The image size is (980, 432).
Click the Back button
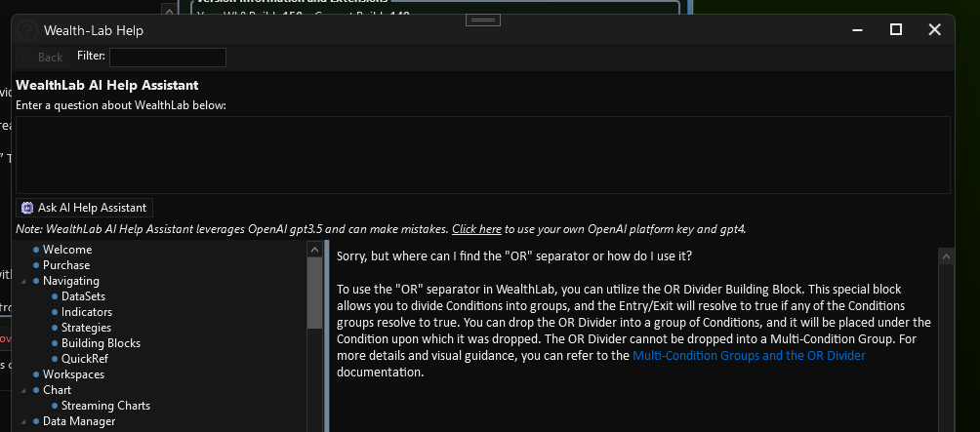(x=42, y=58)
